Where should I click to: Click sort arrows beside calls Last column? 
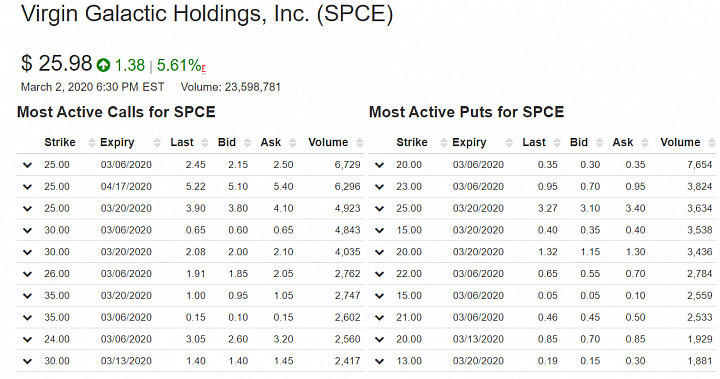tap(205, 142)
